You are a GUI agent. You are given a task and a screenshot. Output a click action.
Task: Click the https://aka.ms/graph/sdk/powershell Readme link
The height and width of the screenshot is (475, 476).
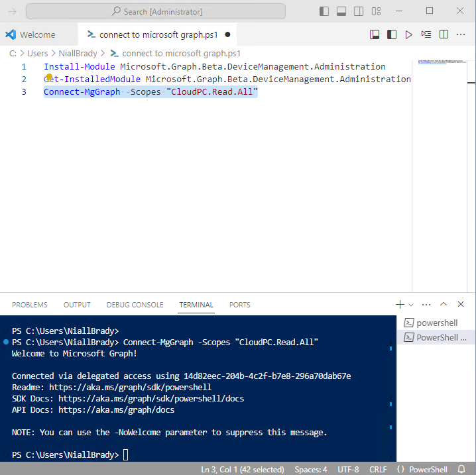click(130, 388)
